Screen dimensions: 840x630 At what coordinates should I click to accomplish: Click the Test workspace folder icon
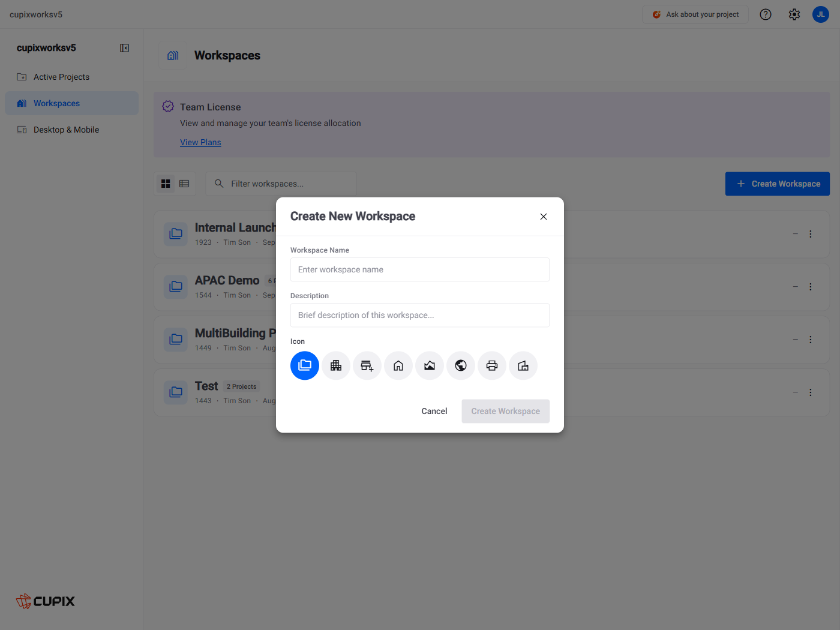tap(176, 392)
